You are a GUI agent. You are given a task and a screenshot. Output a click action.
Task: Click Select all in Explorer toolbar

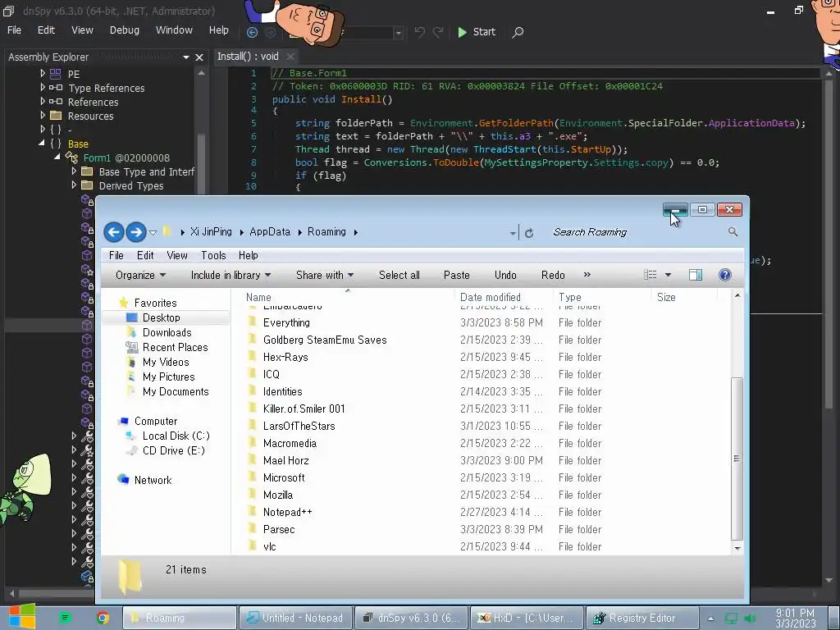coord(399,275)
